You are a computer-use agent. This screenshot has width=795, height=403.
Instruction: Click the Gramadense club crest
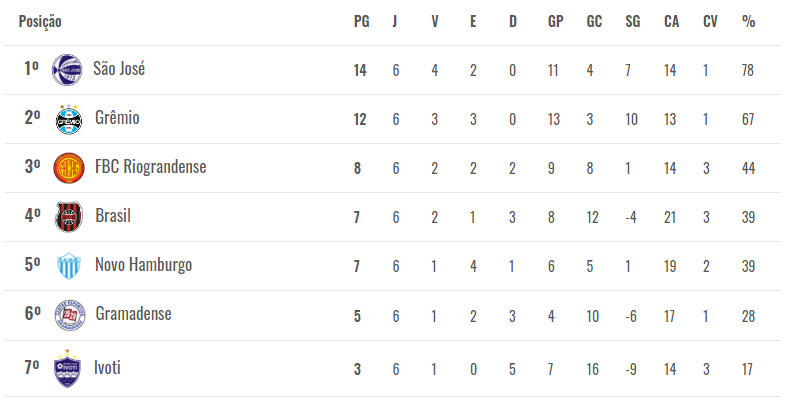(69, 315)
